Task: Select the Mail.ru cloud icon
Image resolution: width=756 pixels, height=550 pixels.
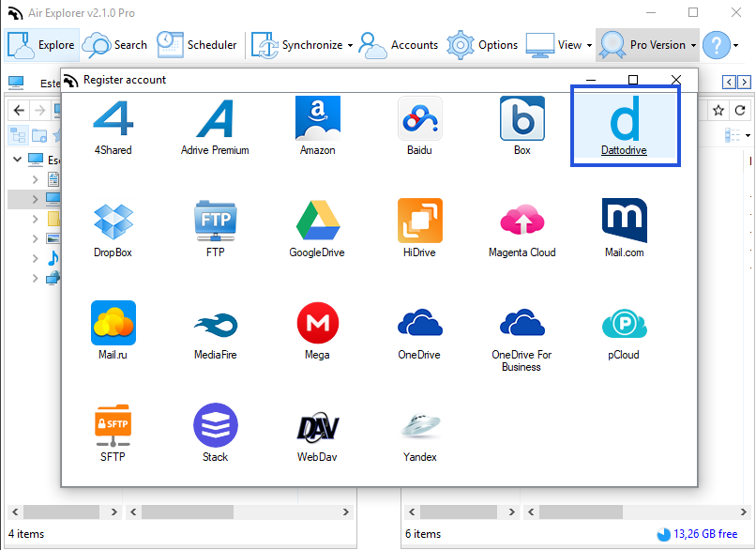Action: tap(113, 331)
